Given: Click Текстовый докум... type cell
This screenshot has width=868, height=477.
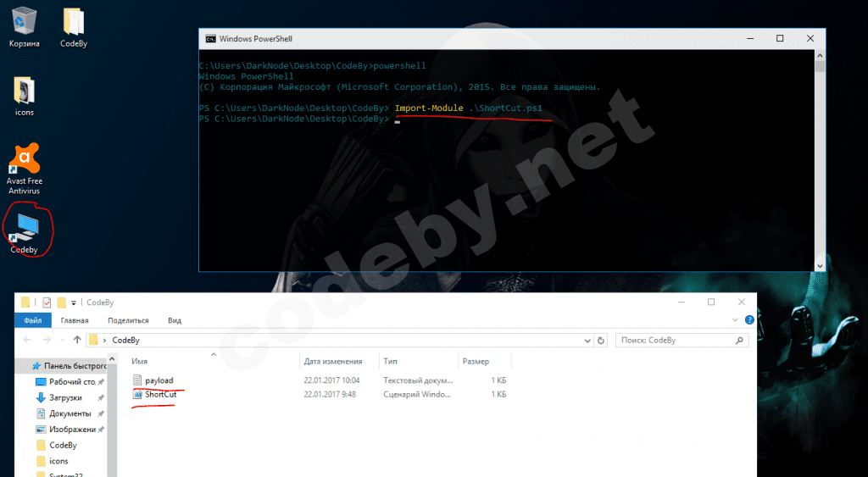Looking at the screenshot, I should tap(418, 380).
